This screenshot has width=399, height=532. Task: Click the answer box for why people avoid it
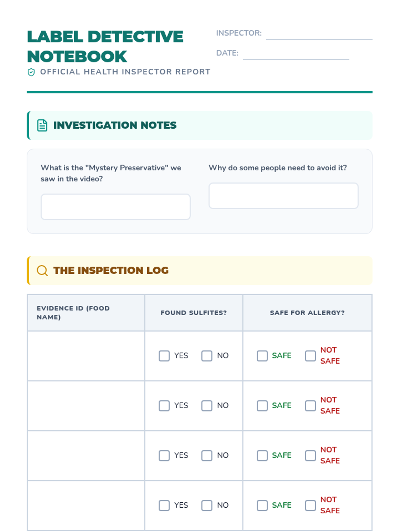(283, 196)
